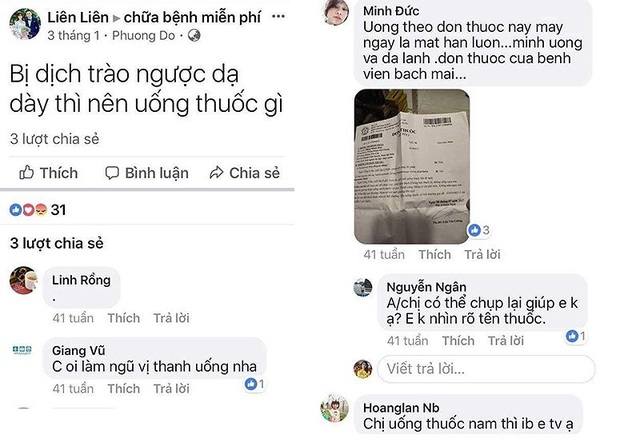The height and width of the screenshot is (442, 640).
Task: Open the three-dots post options menu
Action: [x=278, y=17]
